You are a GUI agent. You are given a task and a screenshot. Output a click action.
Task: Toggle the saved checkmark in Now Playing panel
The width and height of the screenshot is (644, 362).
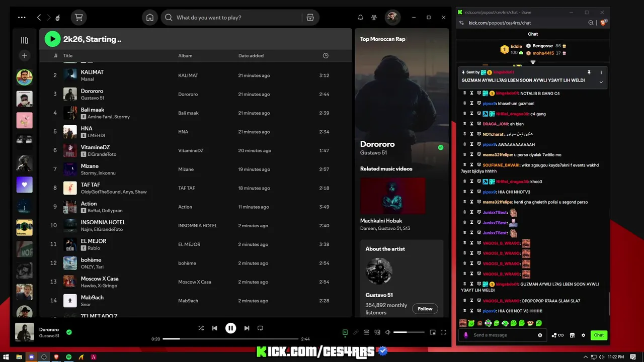tap(441, 147)
